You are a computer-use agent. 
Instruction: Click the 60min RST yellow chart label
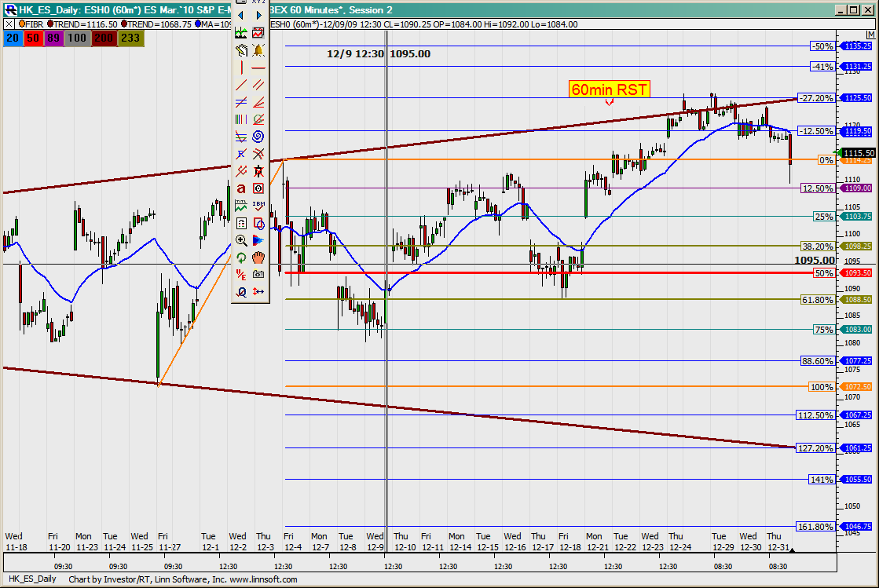[610, 89]
